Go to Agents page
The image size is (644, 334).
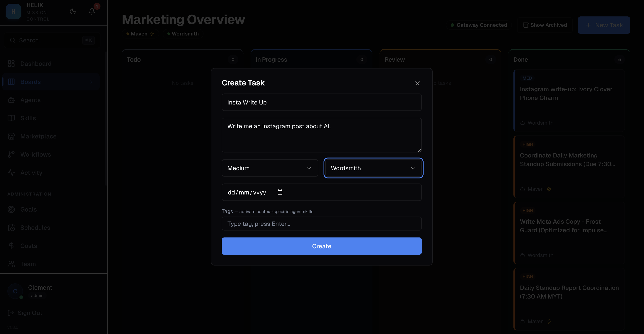point(51,100)
